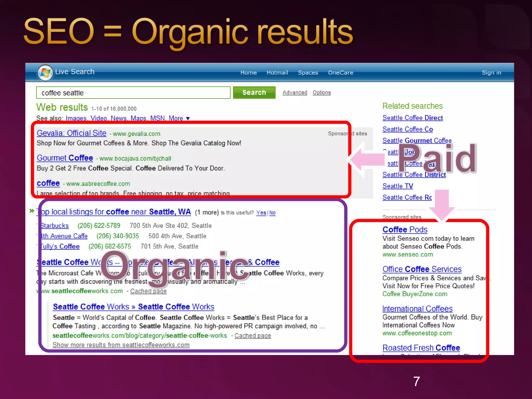Screen dimensions: 532x399
Task: Open the Starbucks local listing
Action: [x=55, y=225]
